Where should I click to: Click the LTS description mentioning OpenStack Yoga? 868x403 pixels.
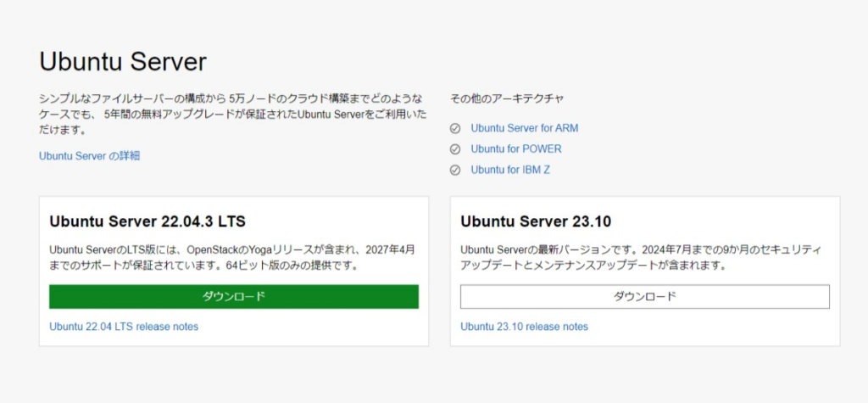pyautogui.click(x=232, y=258)
